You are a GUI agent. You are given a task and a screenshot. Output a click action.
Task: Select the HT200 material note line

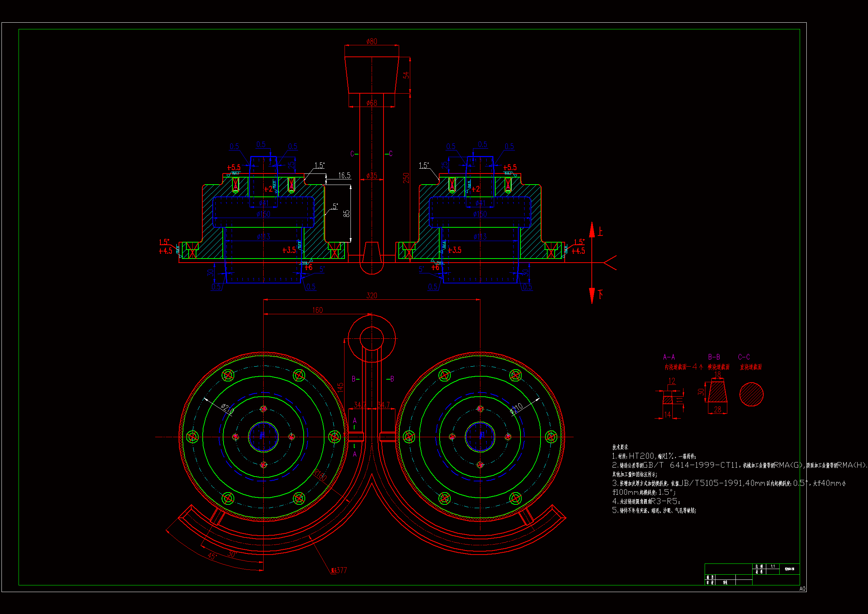[x=654, y=456]
